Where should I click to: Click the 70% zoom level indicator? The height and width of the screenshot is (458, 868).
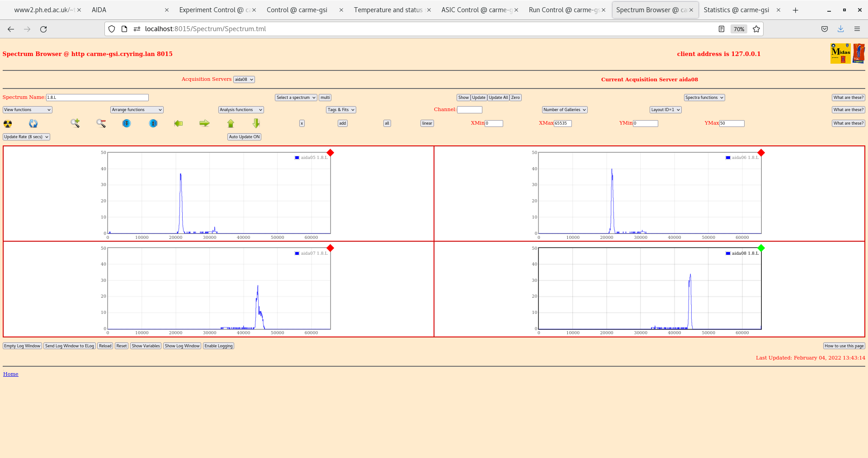click(739, 29)
